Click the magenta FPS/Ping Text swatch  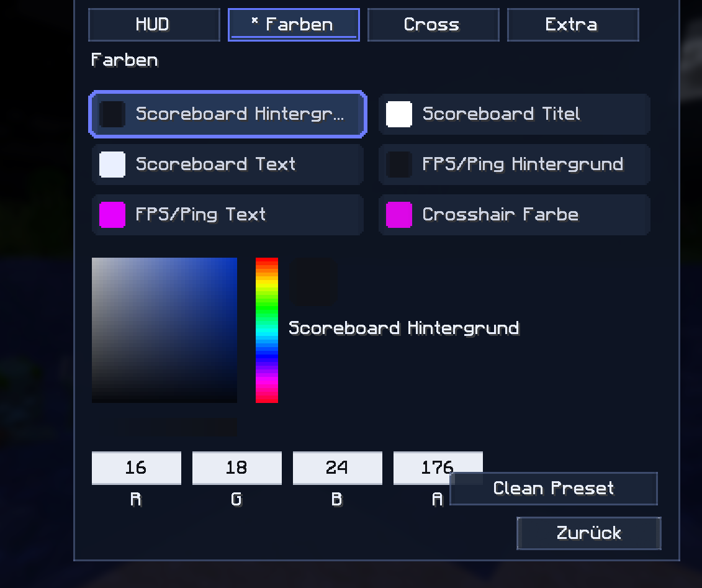tap(112, 214)
